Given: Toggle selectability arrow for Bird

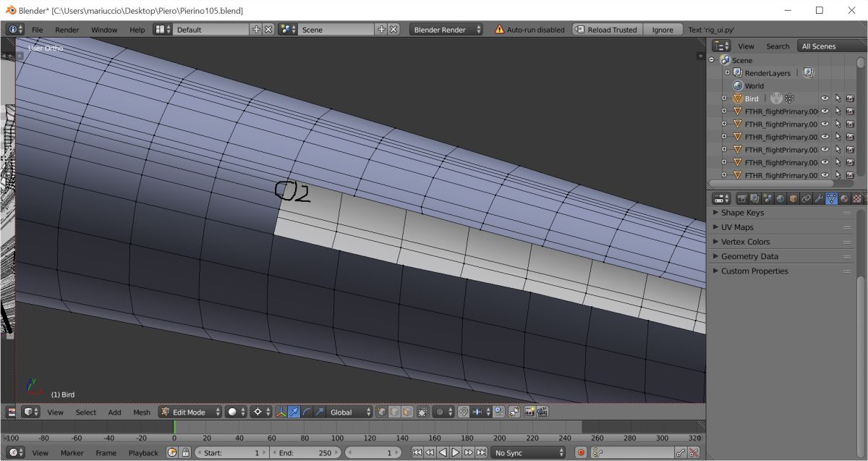Looking at the screenshot, I should click(838, 98).
